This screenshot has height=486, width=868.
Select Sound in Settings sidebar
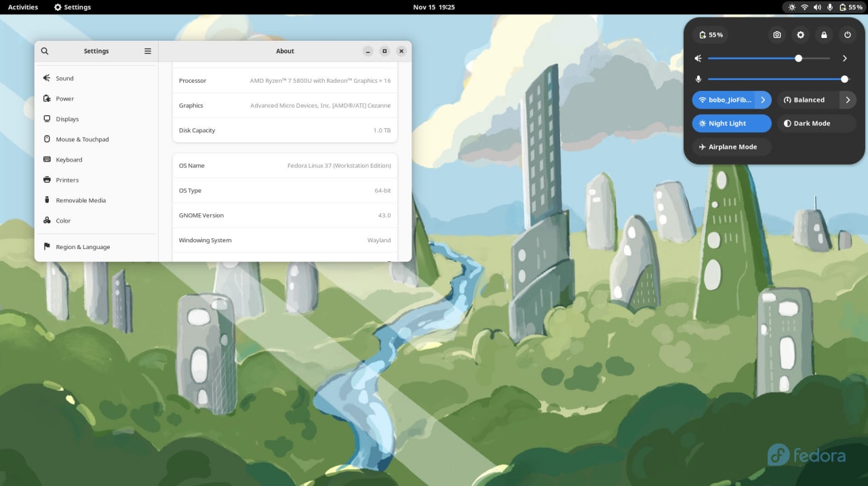click(x=96, y=78)
